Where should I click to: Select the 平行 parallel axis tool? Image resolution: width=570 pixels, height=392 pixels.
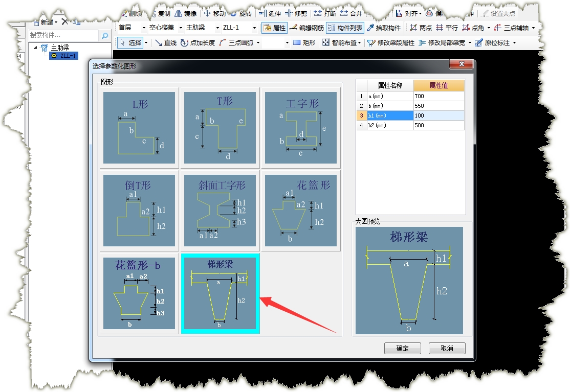pyautogui.click(x=447, y=28)
